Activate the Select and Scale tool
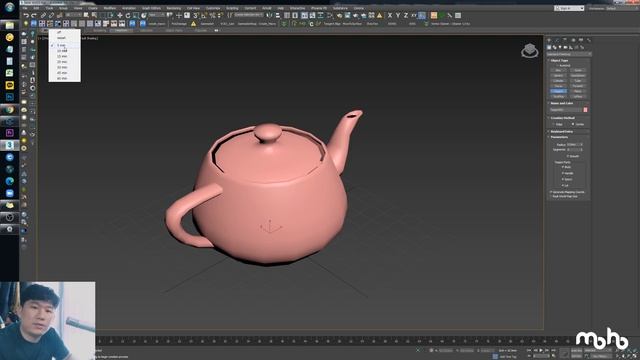This screenshot has width=640, height=360. (136, 16)
